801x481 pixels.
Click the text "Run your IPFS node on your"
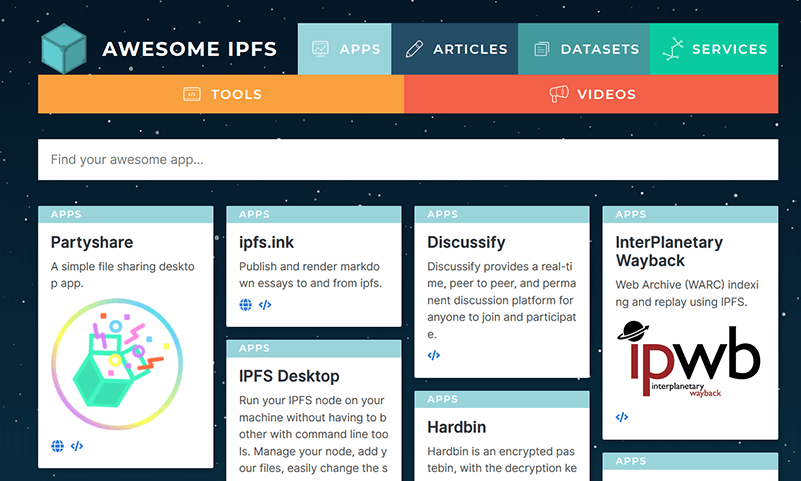(x=312, y=400)
